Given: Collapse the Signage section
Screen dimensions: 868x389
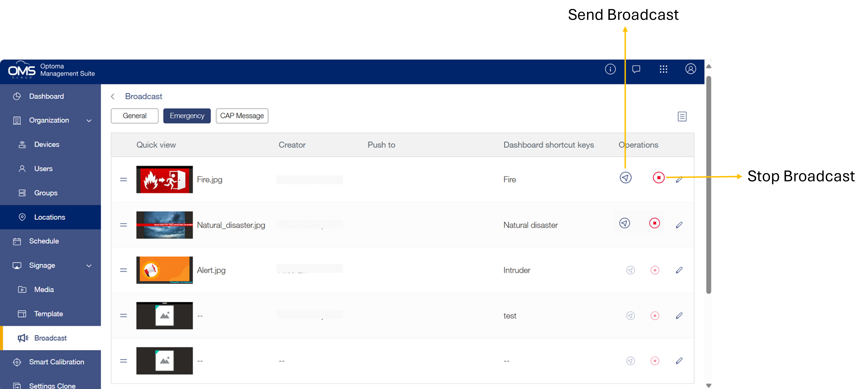Looking at the screenshot, I should pyautogui.click(x=89, y=265).
